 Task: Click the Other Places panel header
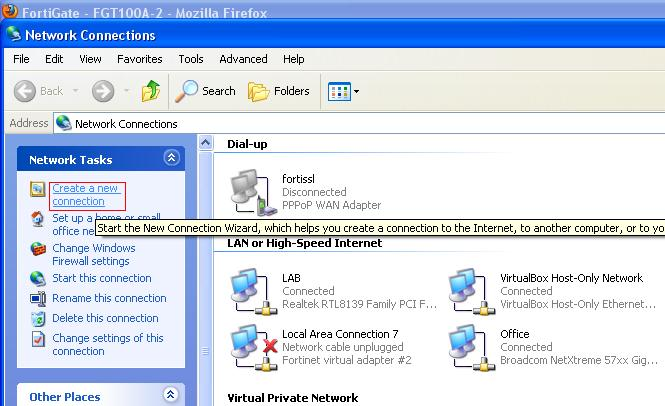[101, 395]
